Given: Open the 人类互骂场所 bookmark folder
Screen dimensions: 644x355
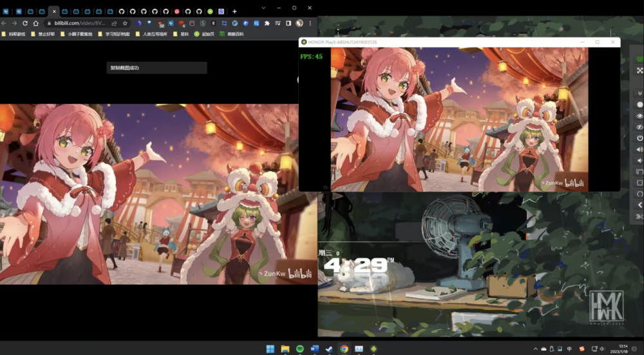Looking at the screenshot, I should tap(151, 34).
